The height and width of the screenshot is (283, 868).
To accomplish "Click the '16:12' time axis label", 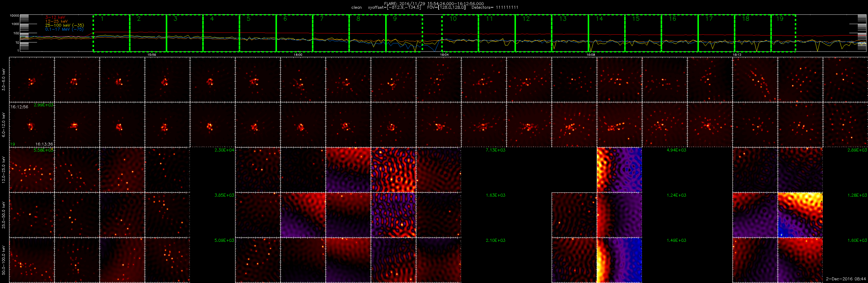I will click(x=737, y=54).
